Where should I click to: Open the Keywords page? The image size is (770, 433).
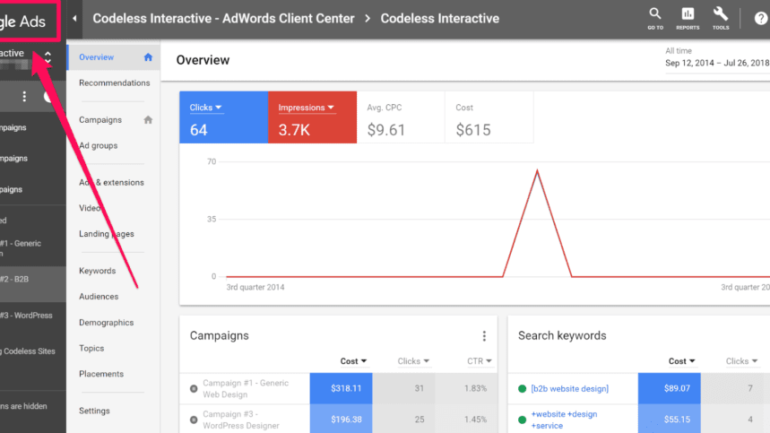pos(97,271)
